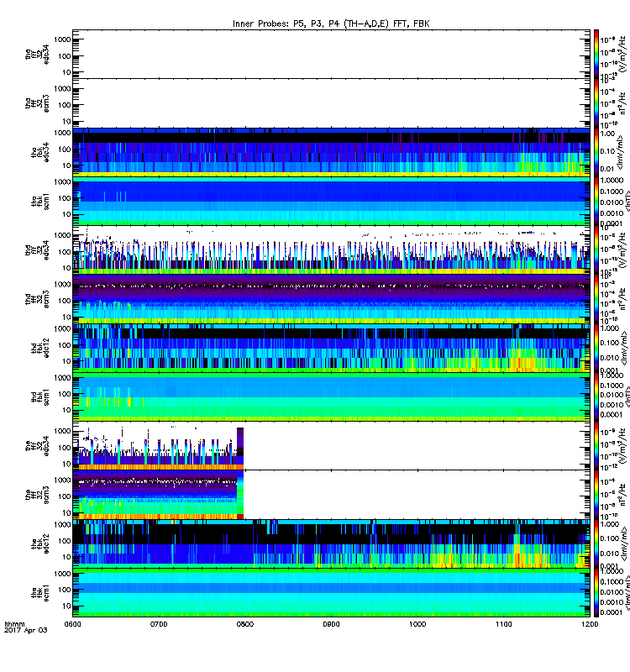630x672 pixels.
Task: Click the color bar beside thd fbk scm1 panel
Action: (x=596, y=396)
